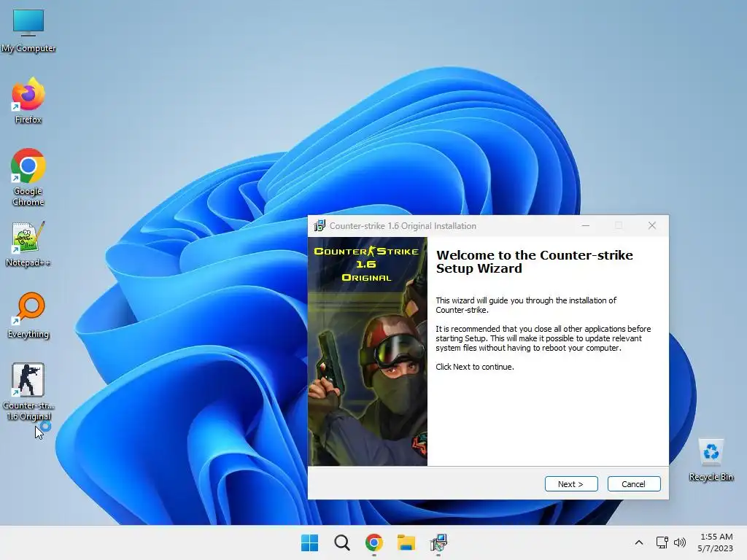Open the volume tray icon
This screenshot has width=747, height=560.
point(680,542)
